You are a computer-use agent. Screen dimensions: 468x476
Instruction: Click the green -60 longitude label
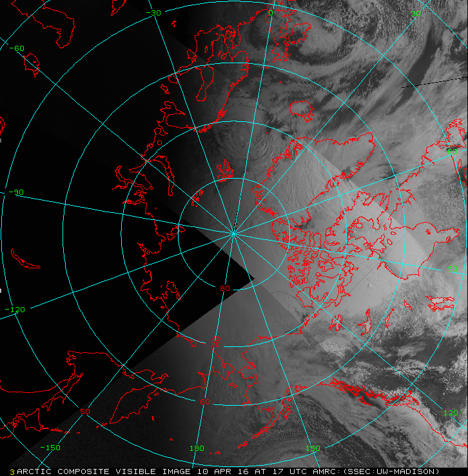(17, 48)
